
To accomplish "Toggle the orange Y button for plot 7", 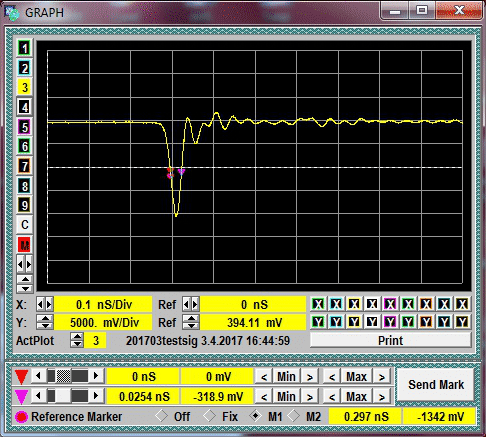I will 426,322.
